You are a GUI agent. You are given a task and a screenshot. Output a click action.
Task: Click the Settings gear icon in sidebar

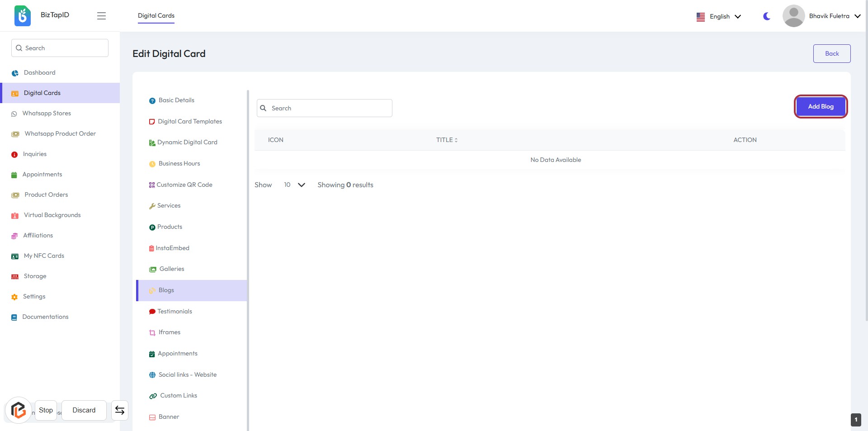[x=14, y=297]
